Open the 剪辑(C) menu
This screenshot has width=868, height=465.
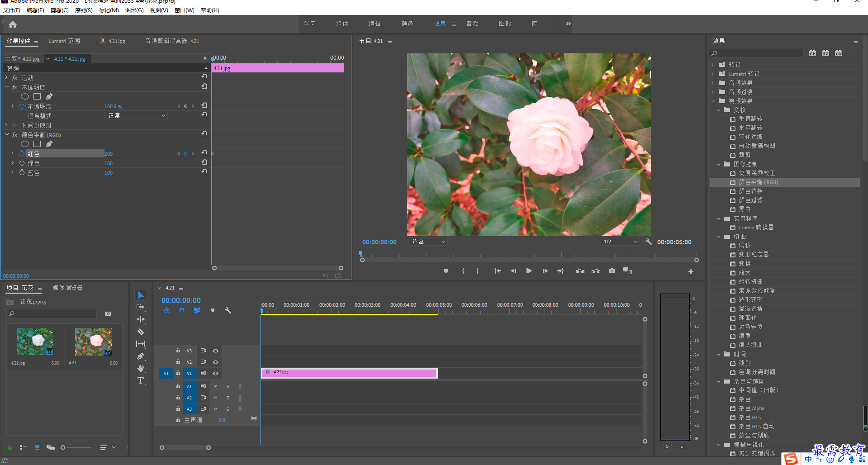click(x=60, y=10)
